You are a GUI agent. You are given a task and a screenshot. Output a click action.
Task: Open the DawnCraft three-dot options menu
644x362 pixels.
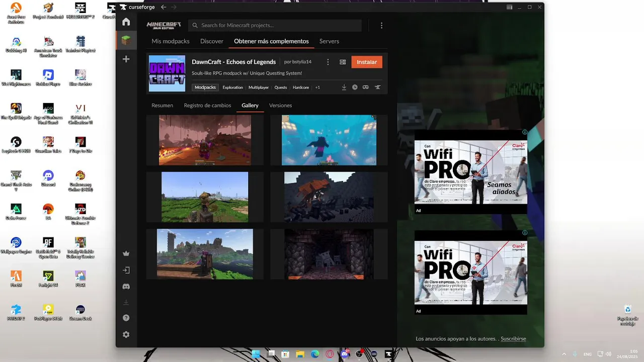(328, 62)
